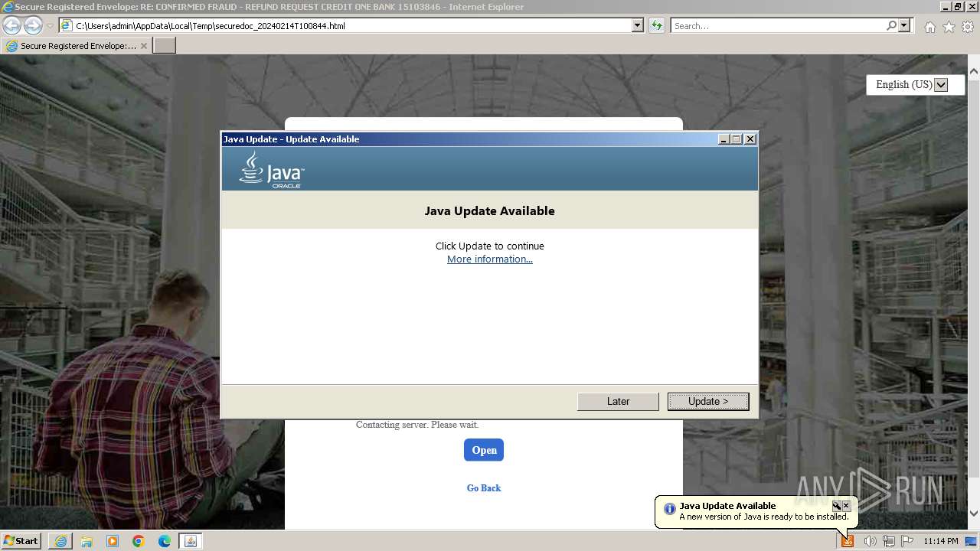The image size is (980, 551).
Task: Go back with Internet Explorer back arrow
Action: pyautogui.click(x=11, y=25)
